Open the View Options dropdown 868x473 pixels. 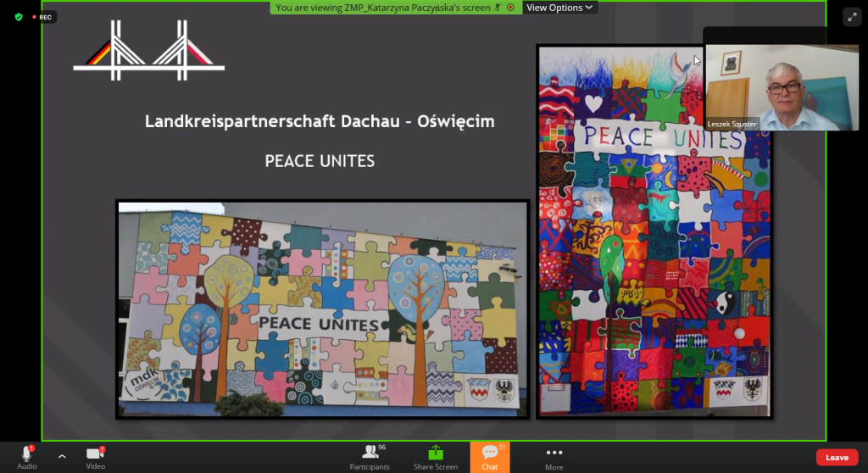click(559, 8)
